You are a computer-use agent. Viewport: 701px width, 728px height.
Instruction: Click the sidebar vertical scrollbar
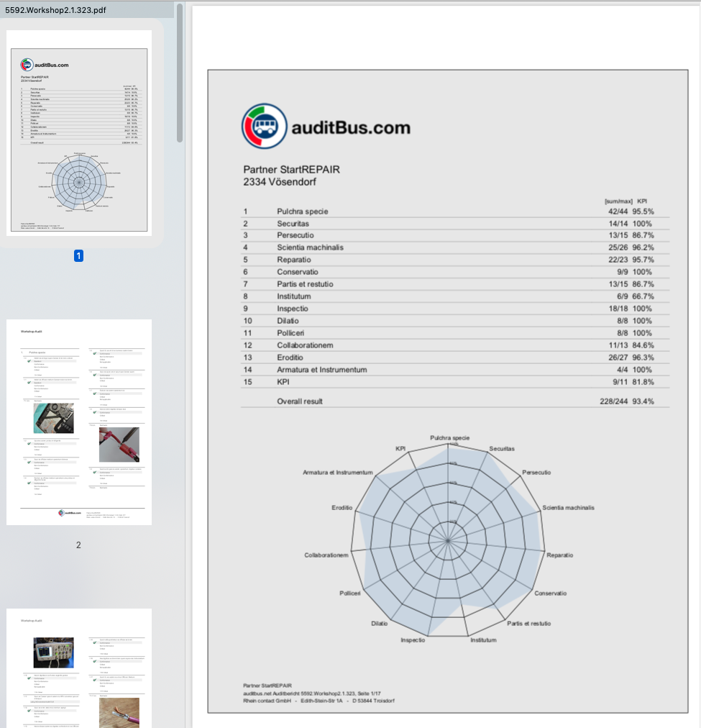click(180, 72)
